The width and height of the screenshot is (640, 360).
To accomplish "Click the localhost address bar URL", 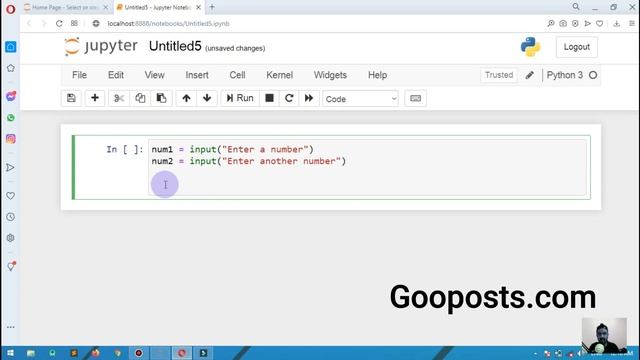I will pos(169,24).
